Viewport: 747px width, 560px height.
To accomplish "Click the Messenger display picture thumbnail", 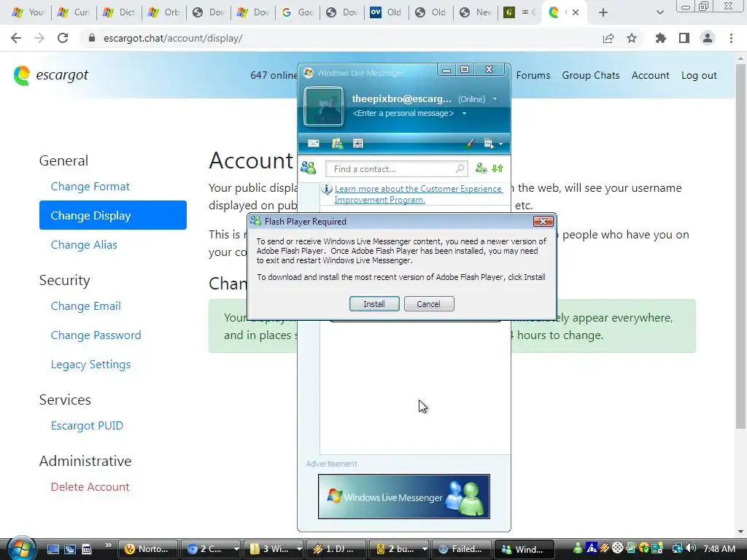I will coord(323,106).
